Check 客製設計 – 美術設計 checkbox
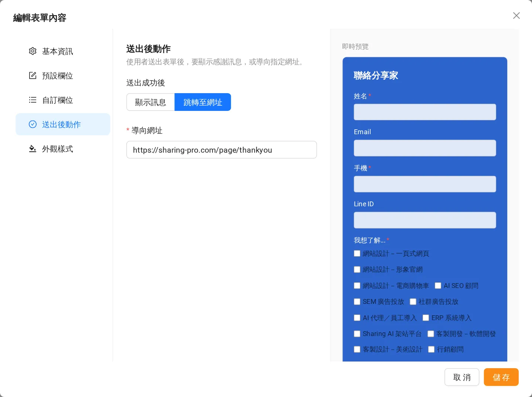The height and width of the screenshot is (397, 532). 357,349
